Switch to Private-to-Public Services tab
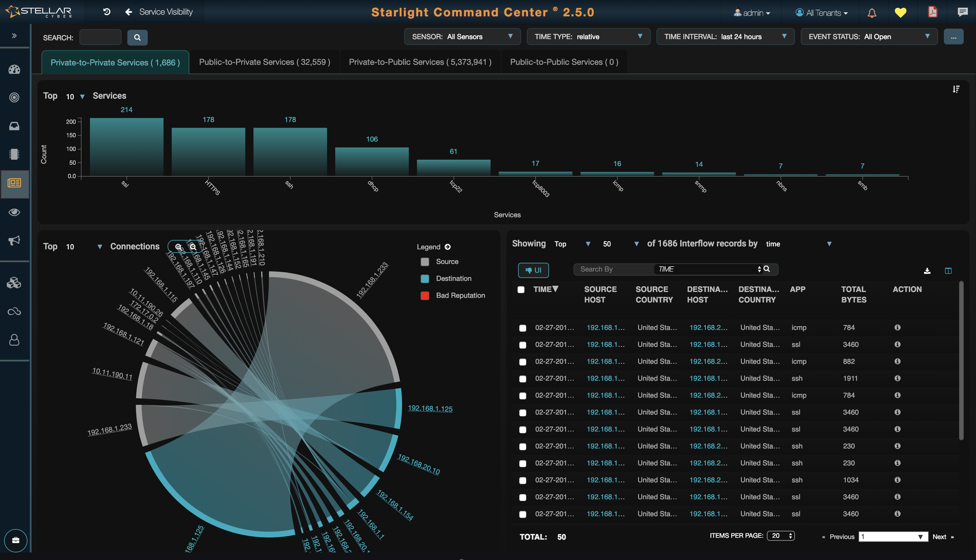Image resolution: width=976 pixels, height=560 pixels. click(x=420, y=62)
